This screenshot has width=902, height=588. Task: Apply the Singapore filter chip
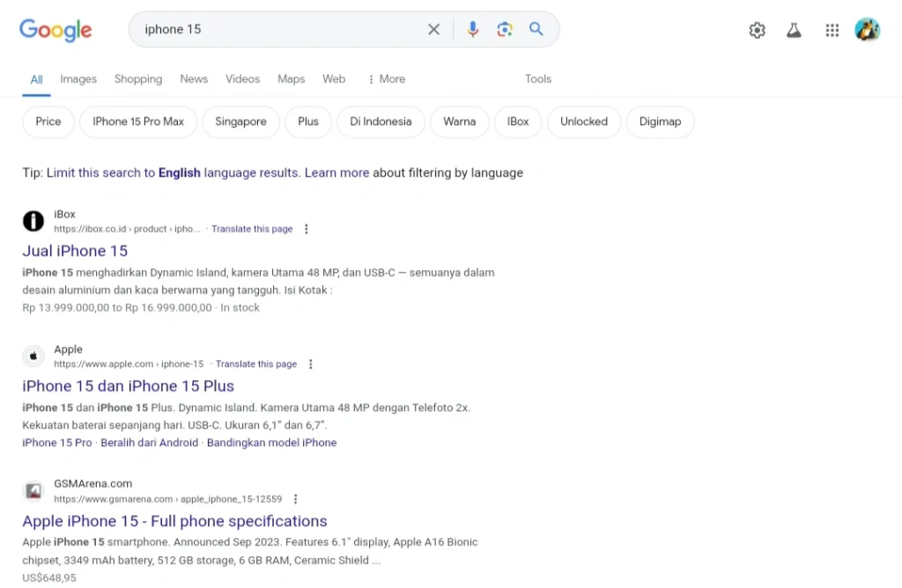pyautogui.click(x=240, y=121)
